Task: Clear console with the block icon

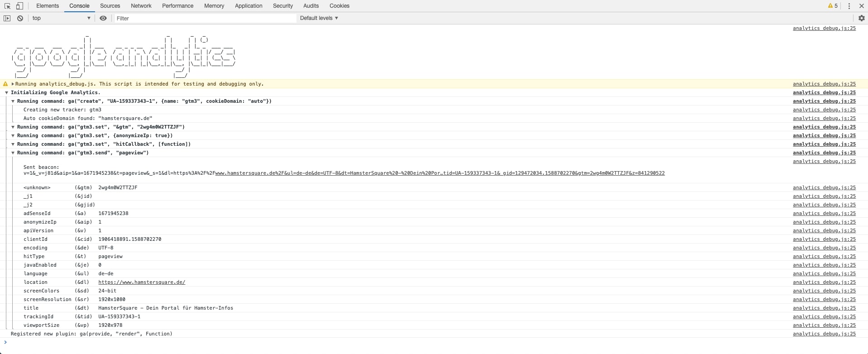Action: click(x=20, y=18)
